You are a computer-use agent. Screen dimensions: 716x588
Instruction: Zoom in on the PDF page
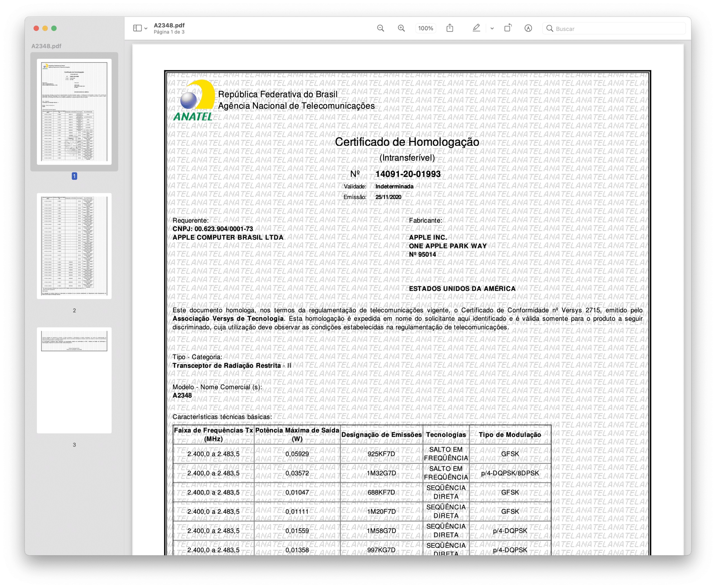pyautogui.click(x=401, y=28)
